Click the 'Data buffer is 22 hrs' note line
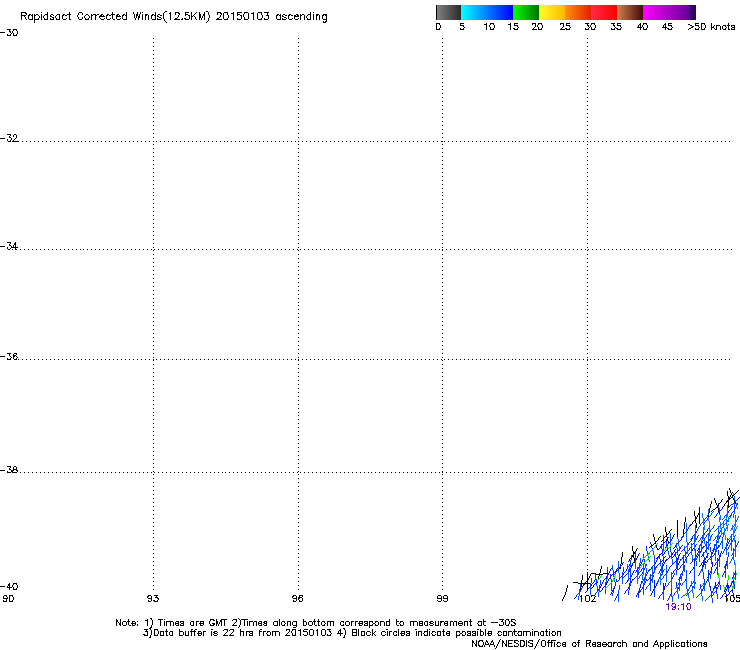The image size is (740, 650). 352,633
